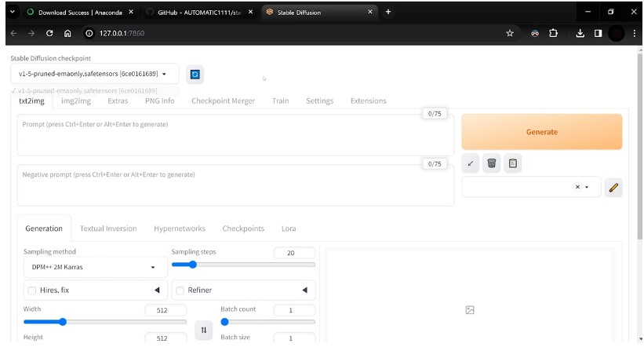Swap width and height with arrows icon
This screenshot has height=362, width=644.
click(x=204, y=330)
